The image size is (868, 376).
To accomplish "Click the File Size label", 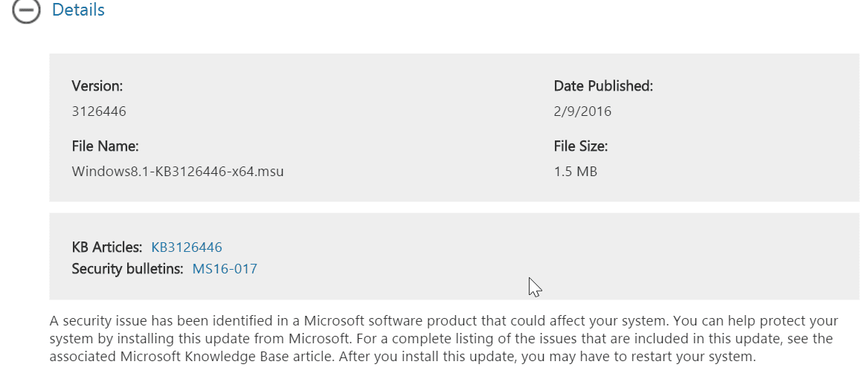I will 581,146.
